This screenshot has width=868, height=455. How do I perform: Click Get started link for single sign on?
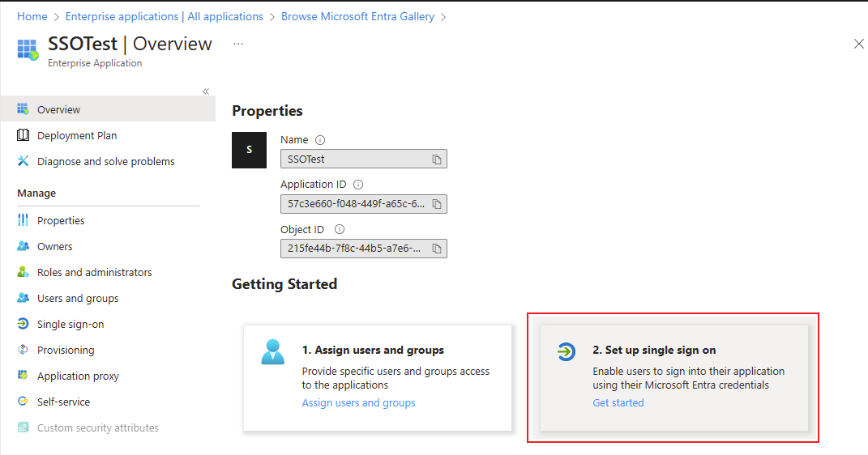(618, 403)
